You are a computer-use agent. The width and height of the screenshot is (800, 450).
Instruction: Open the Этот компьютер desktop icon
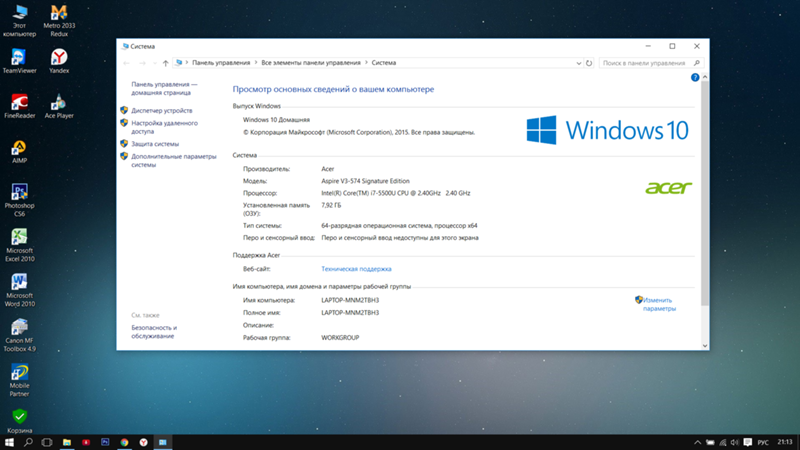pos(19,20)
